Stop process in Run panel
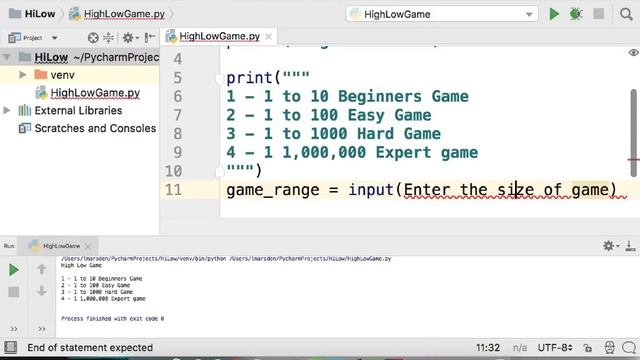The image size is (640, 360). pyautogui.click(x=13, y=292)
